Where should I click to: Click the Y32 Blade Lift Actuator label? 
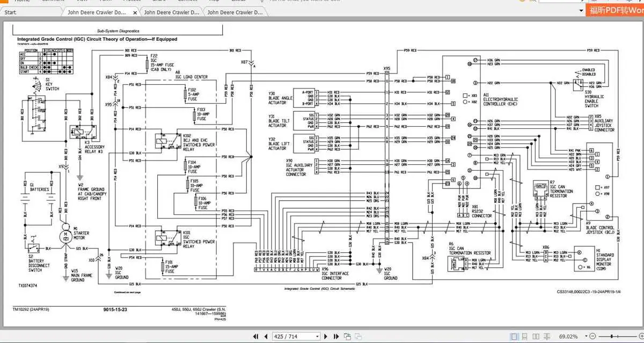click(279, 143)
